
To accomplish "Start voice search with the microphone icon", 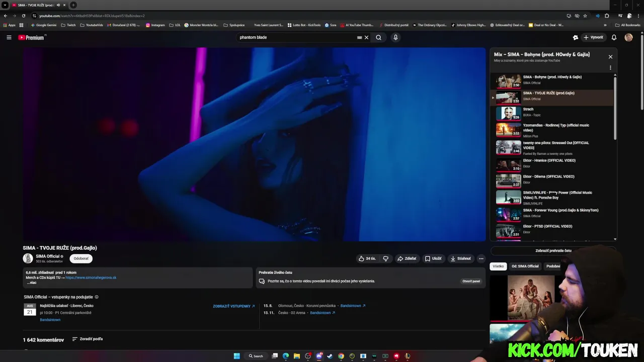I will coord(395,37).
